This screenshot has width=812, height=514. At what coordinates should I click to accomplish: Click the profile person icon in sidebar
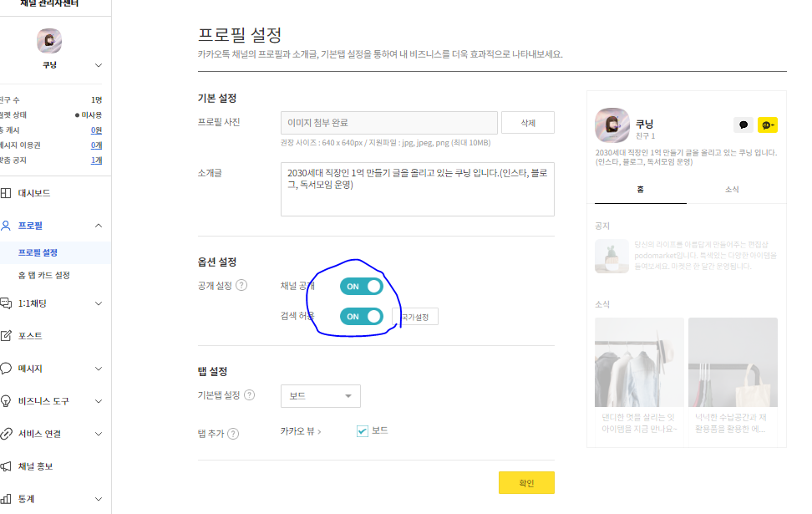6,226
